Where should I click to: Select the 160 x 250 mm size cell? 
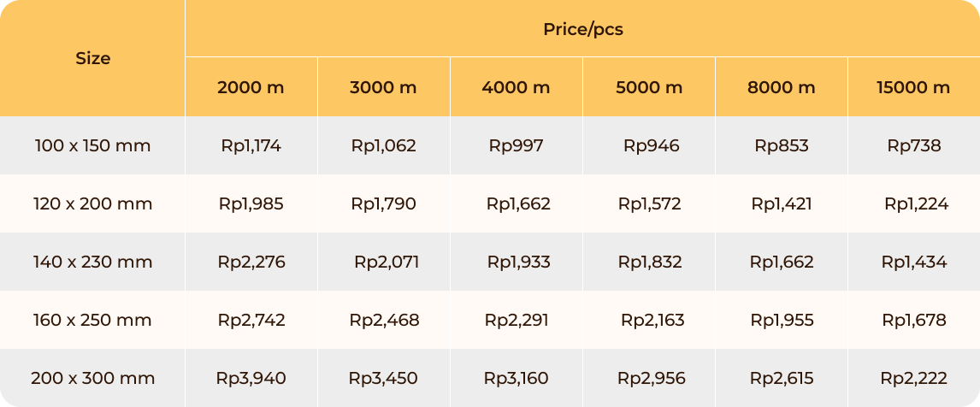click(92, 320)
